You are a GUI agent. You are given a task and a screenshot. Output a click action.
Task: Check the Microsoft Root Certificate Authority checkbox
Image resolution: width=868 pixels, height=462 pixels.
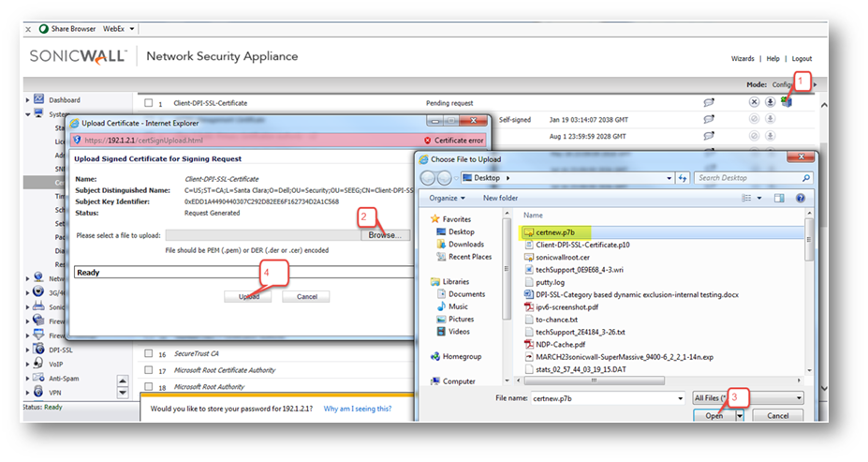[148, 369]
